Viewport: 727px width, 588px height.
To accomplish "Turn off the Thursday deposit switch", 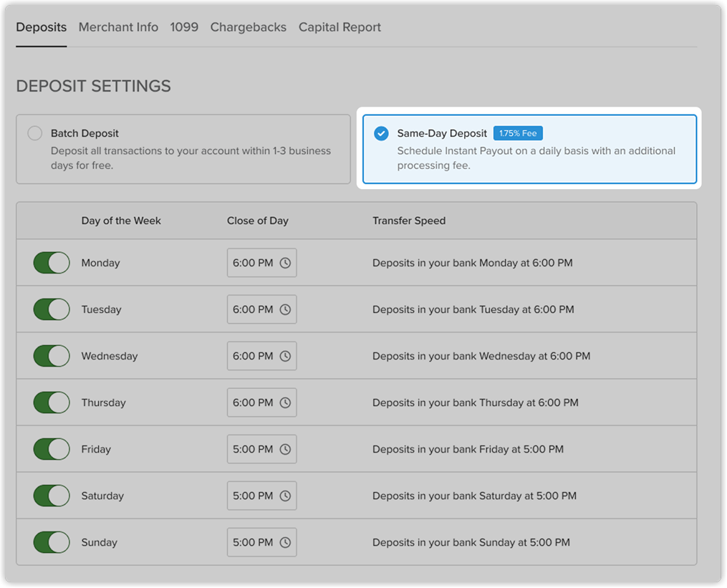I will [52, 403].
